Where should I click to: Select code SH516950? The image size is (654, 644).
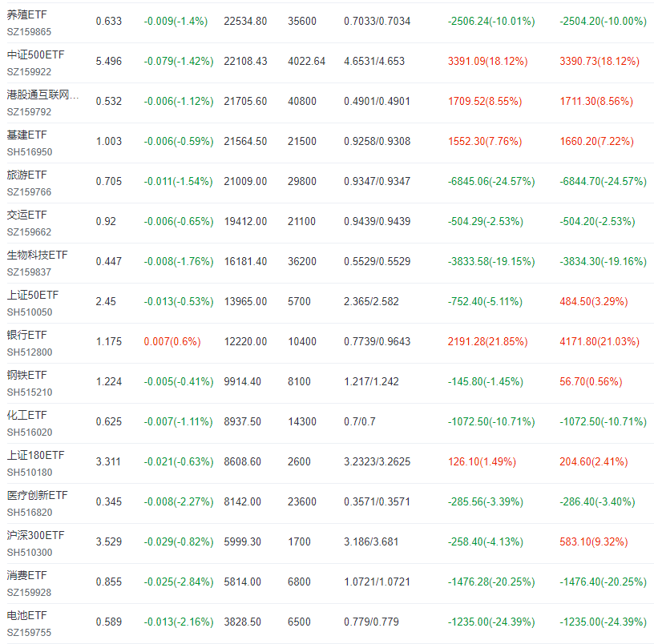click(x=30, y=151)
